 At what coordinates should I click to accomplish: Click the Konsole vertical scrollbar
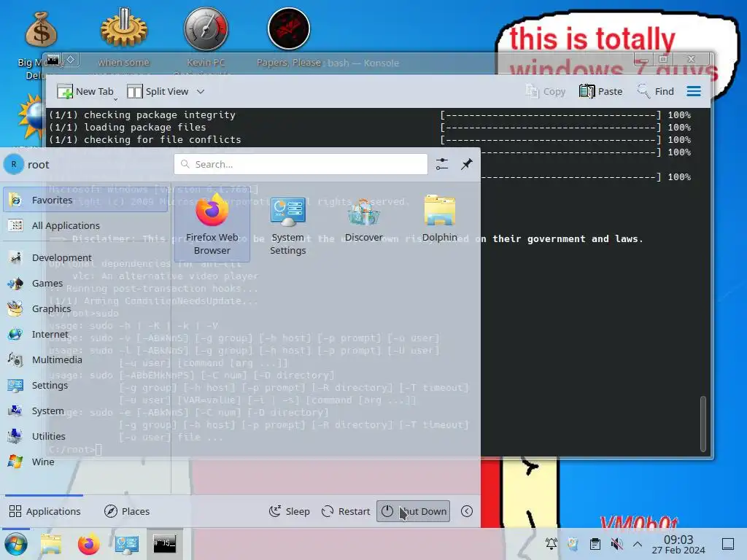pyautogui.click(x=703, y=424)
